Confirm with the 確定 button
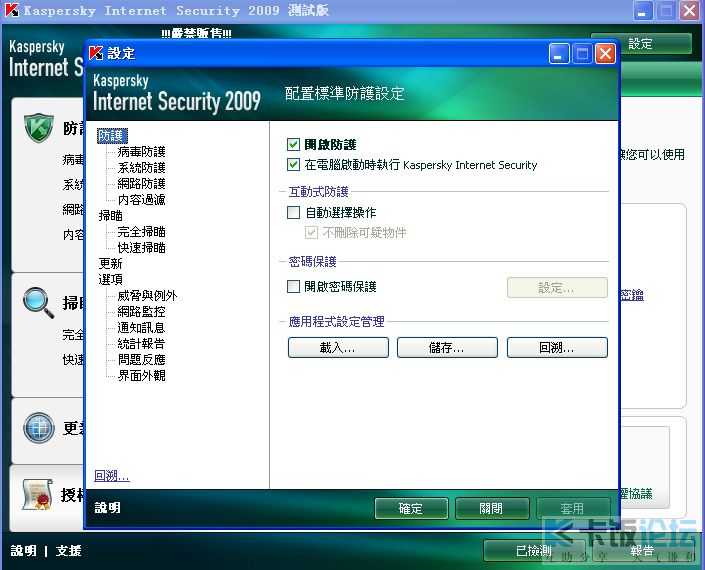705x570 pixels. coord(411,508)
